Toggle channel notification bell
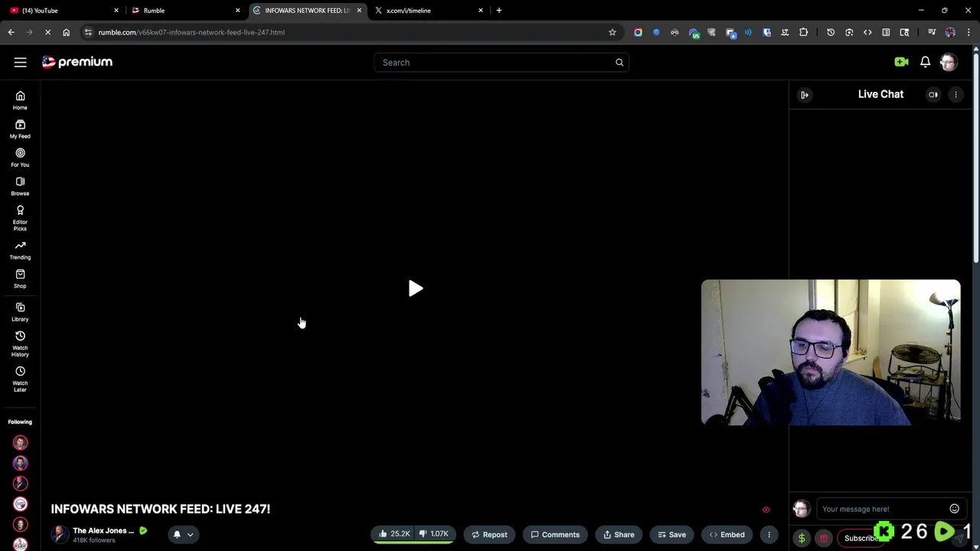980x551 pixels. tap(177, 534)
